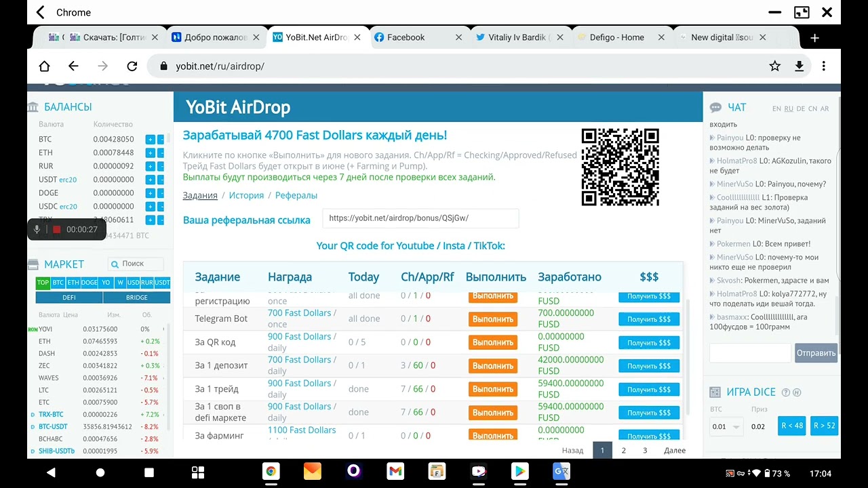Open the Задания airdrop link
This screenshot has width=868, height=488.
click(200, 195)
